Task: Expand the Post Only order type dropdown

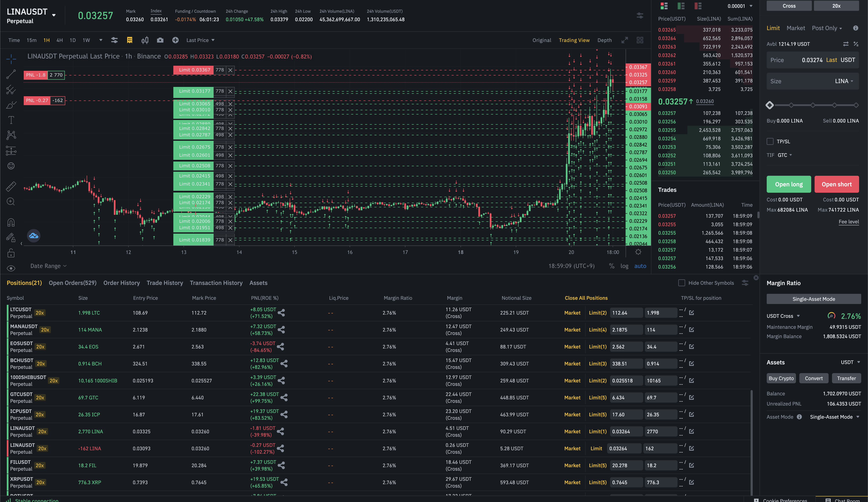Action: pos(827,28)
